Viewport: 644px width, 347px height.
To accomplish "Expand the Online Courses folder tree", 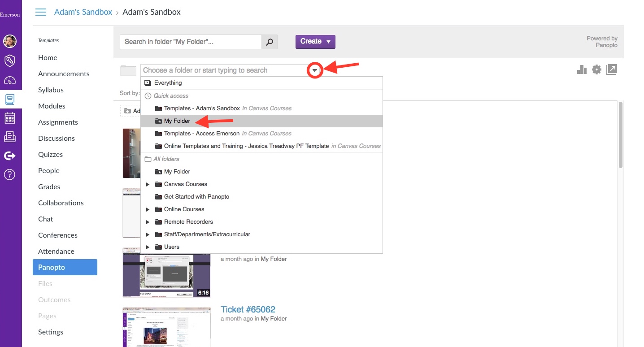I will click(x=148, y=209).
